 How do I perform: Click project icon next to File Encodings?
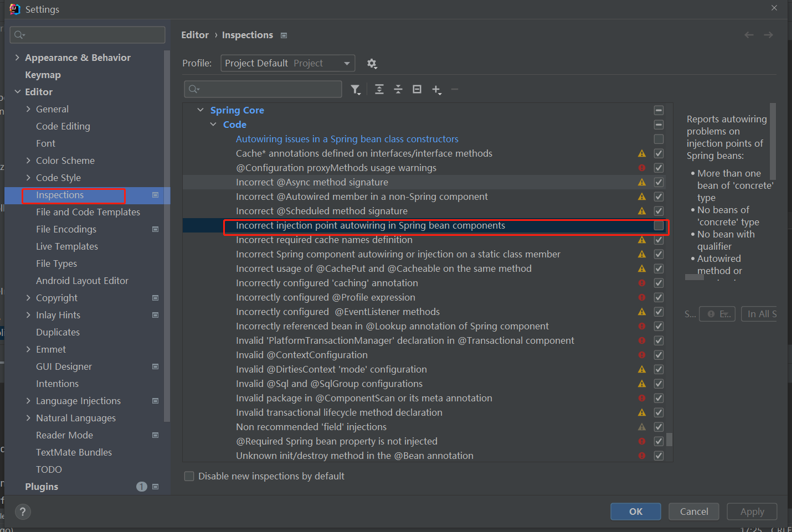click(155, 229)
